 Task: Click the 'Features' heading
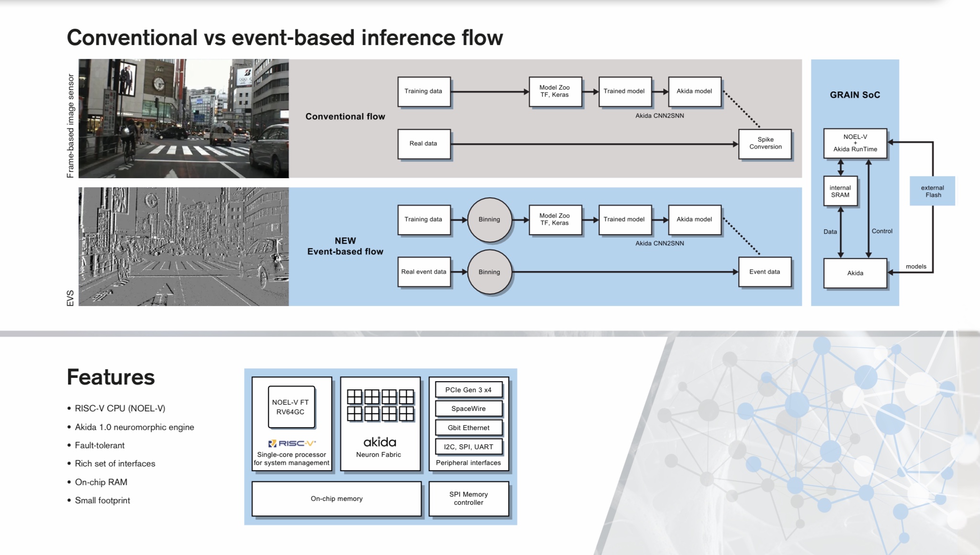click(x=111, y=377)
